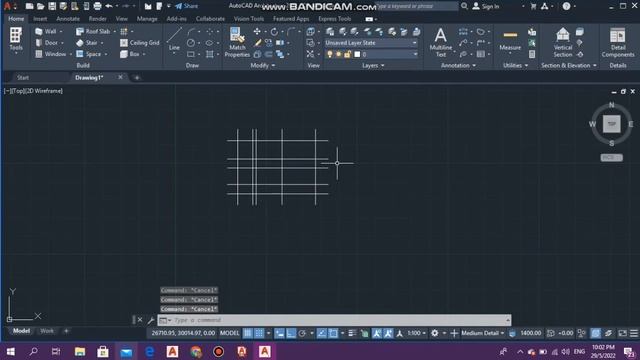Screen dimensions: 640x360
Task: Select the Door tool
Action: tap(47, 43)
